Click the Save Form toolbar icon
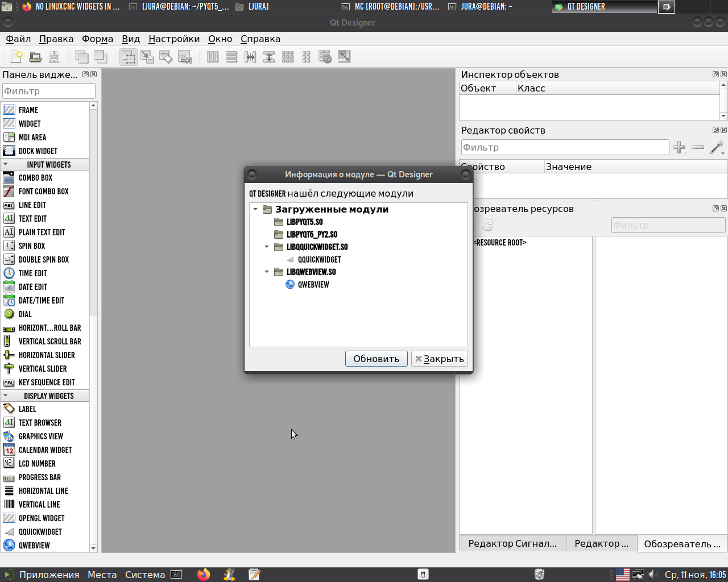Image resolution: width=728 pixels, height=582 pixels. (x=54, y=57)
